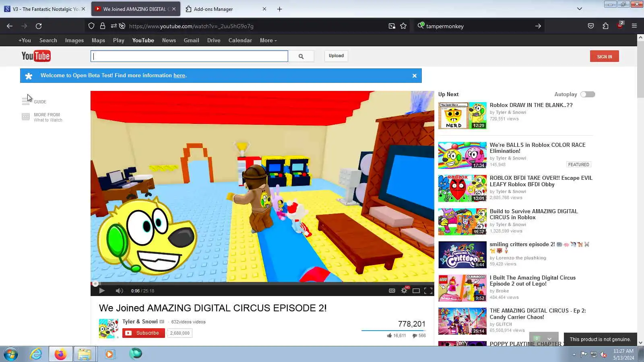Open the Build to Survive thumbnail

462,222
